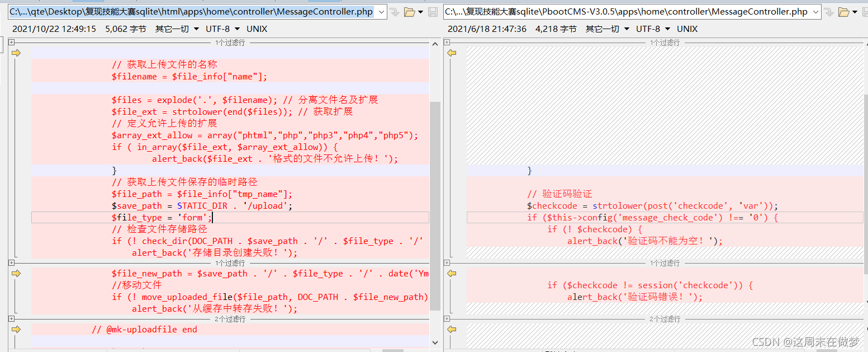Click line with 'message_check_code' config check
Viewport: 868px width, 352px height.
tap(652, 218)
